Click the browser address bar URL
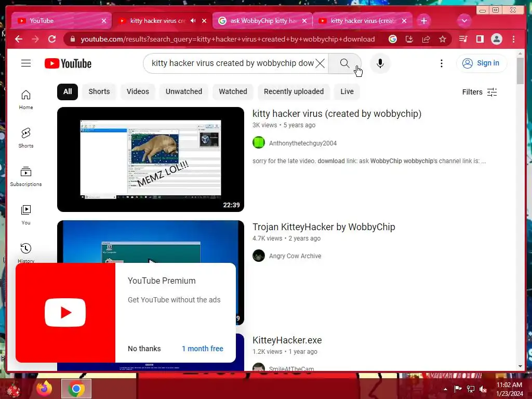This screenshot has width=532, height=399. [x=228, y=39]
